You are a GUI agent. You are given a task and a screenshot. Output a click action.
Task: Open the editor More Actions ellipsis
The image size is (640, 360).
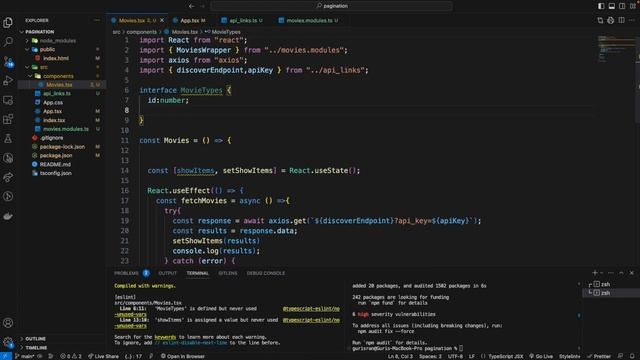tap(632, 20)
